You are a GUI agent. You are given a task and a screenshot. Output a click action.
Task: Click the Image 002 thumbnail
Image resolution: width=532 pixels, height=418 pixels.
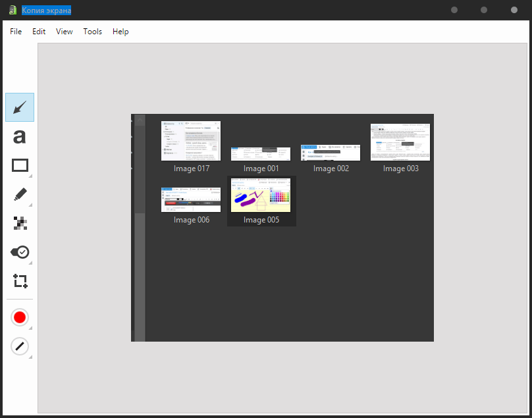click(331, 153)
